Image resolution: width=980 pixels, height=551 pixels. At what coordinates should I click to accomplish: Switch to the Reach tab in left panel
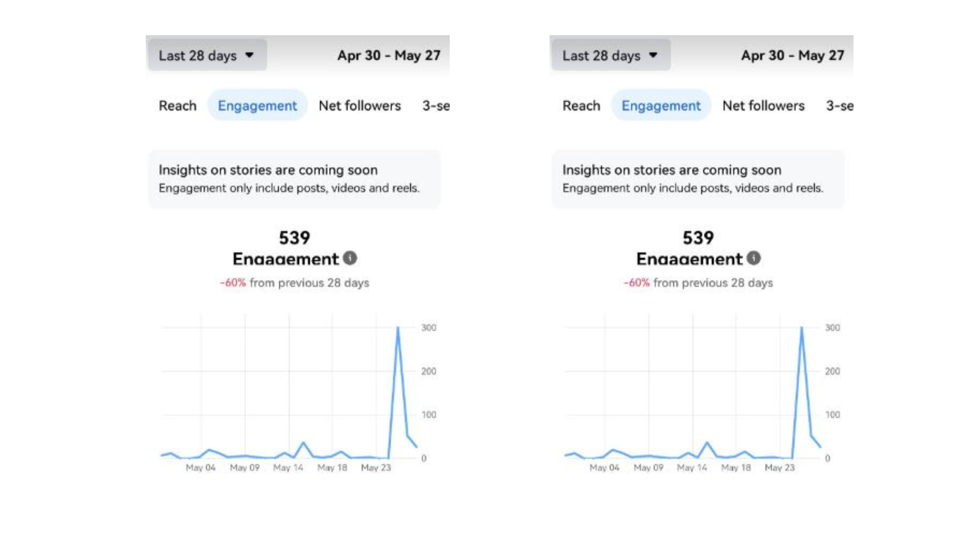point(178,106)
